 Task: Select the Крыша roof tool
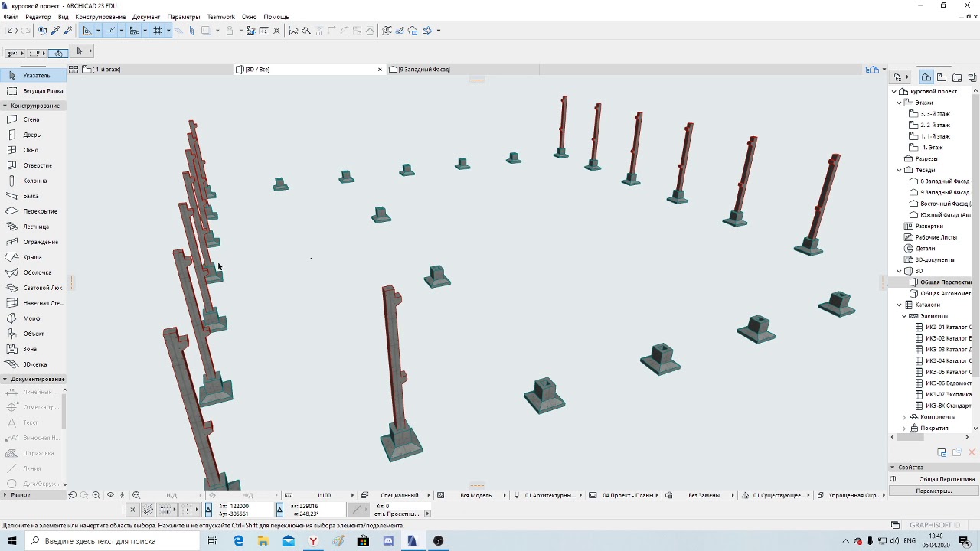(32, 257)
